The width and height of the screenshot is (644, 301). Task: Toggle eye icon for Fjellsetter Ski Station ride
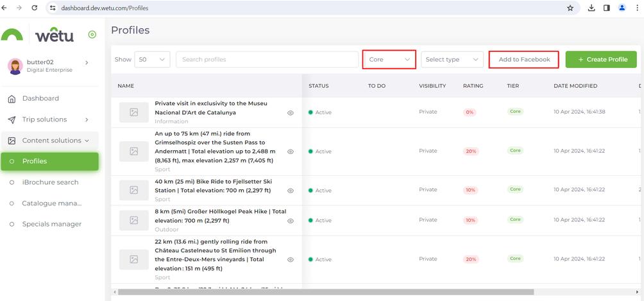pyautogui.click(x=291, y=191)
